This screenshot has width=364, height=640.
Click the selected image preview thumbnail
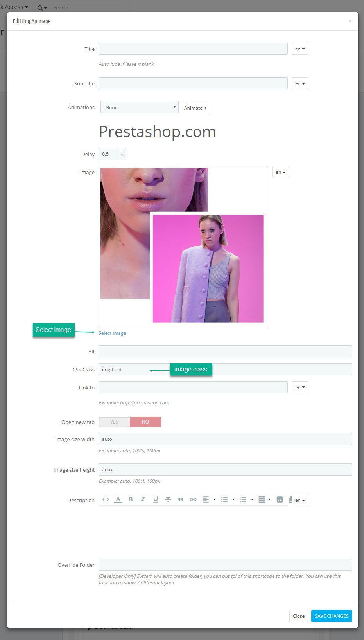183,246
